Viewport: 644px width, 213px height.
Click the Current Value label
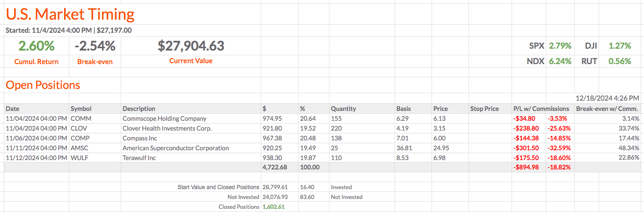pos(191,61)
